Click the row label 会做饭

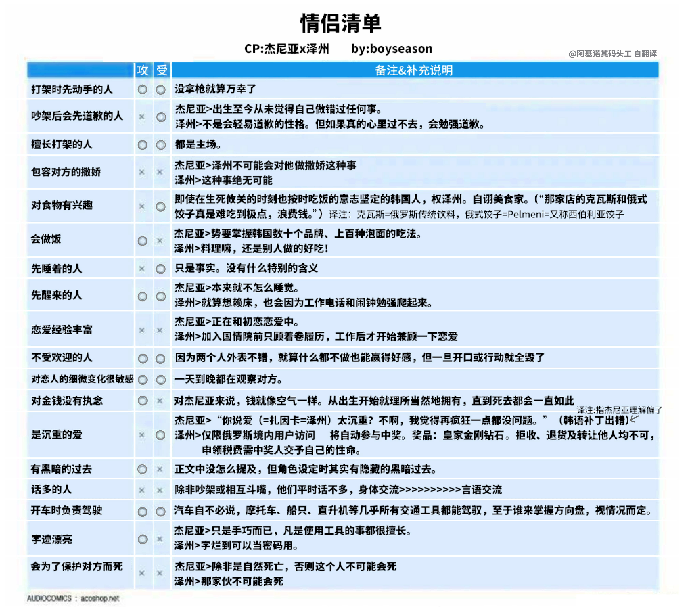46,239
